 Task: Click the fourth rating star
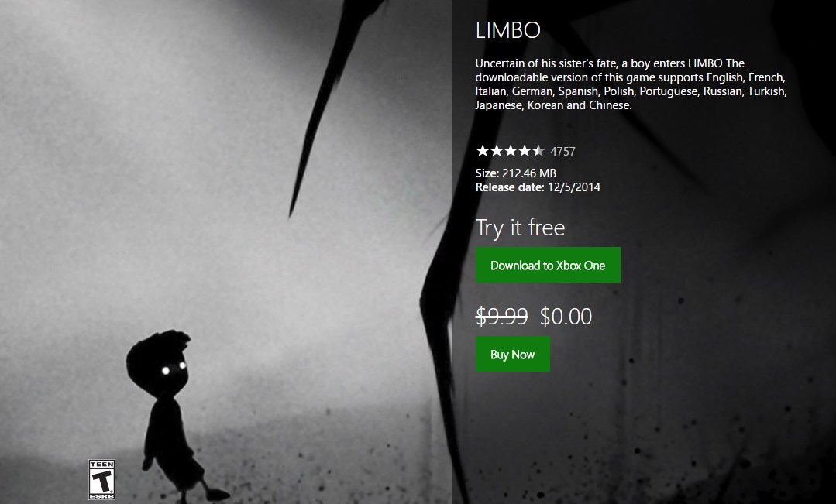[x=524, y=151]
